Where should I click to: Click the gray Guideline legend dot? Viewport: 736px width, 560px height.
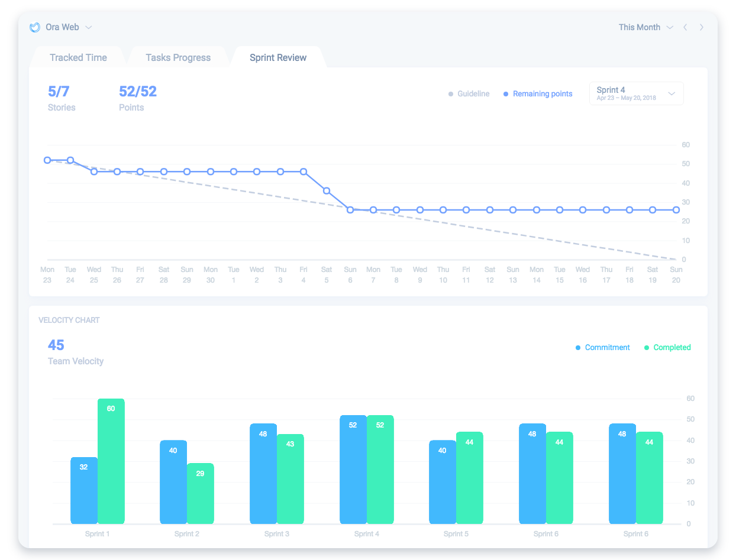click(450, 93)
